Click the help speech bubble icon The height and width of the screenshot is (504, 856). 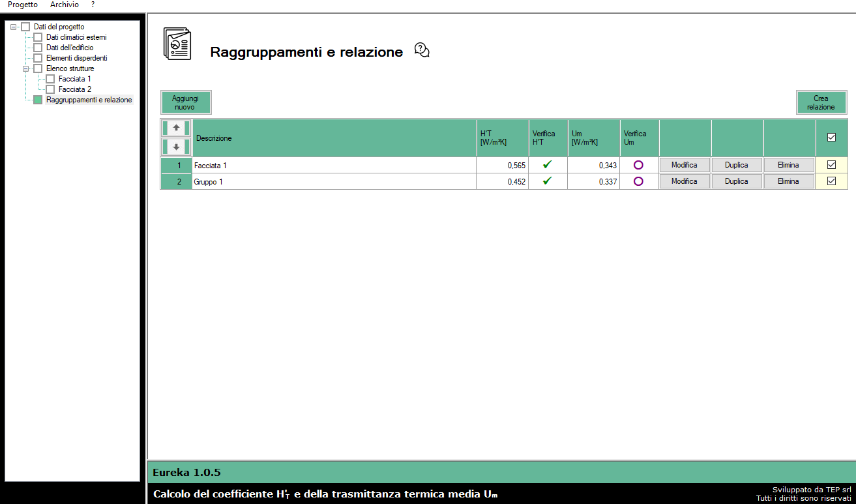(422, 50)
